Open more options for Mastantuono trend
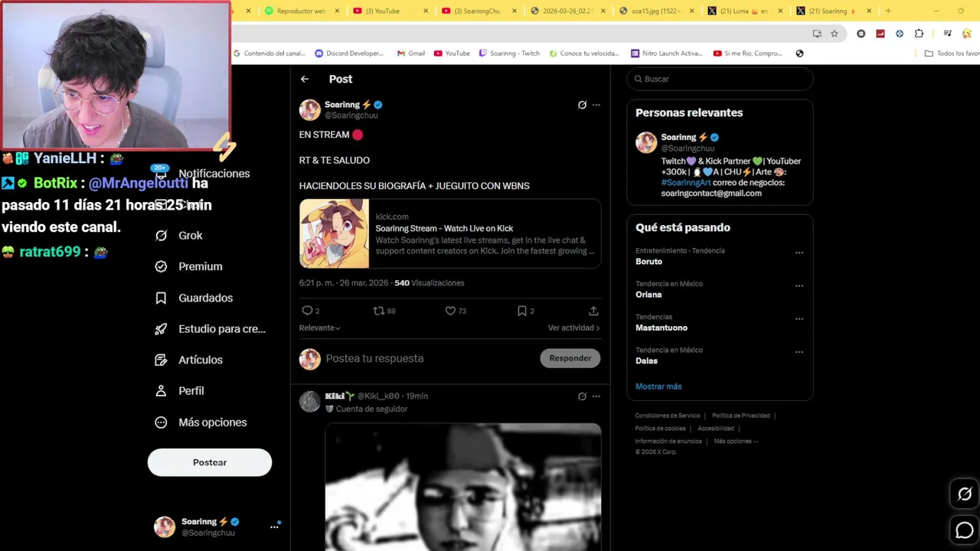Viewport: 980px width, 551px height. click(799, 318)
